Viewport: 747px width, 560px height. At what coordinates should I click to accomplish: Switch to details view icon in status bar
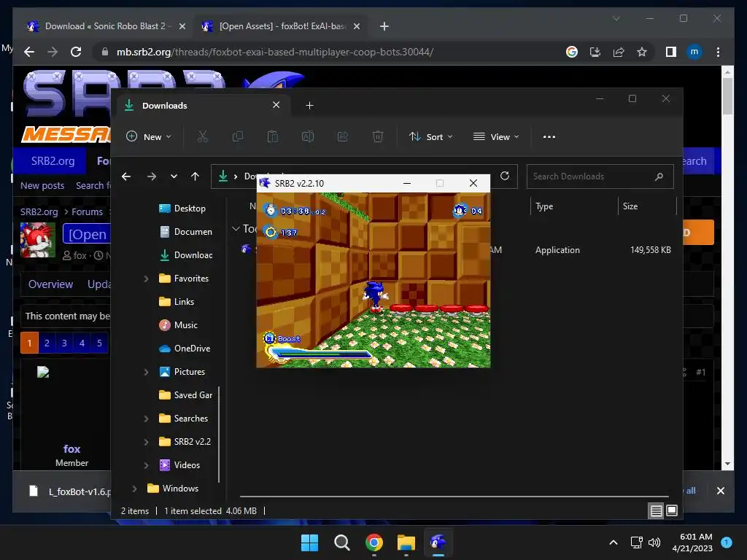click(x=656, y=511)
